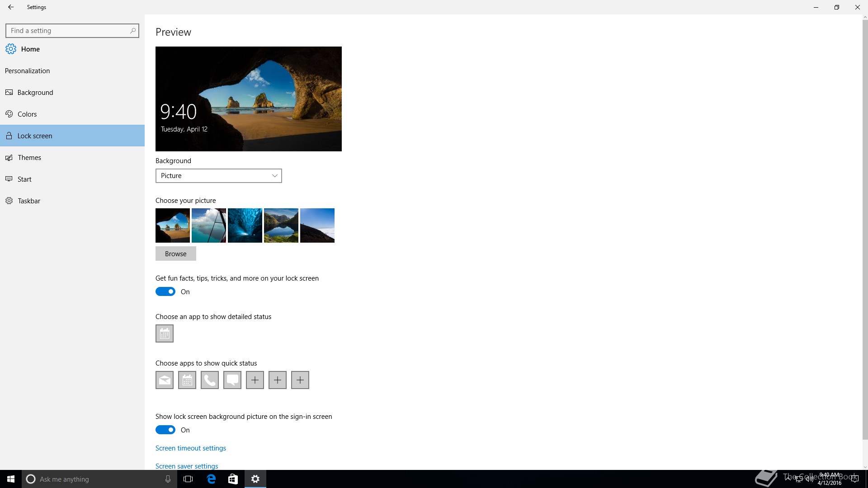Add app in second plus quick status slot
The image size is (868, 488).
click(x=278, y=380)
